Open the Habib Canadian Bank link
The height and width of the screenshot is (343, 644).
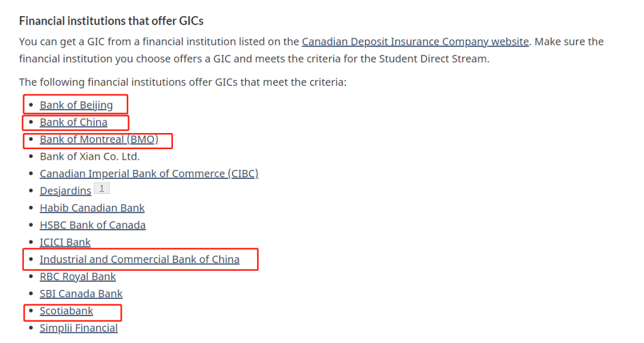point(92,208)
